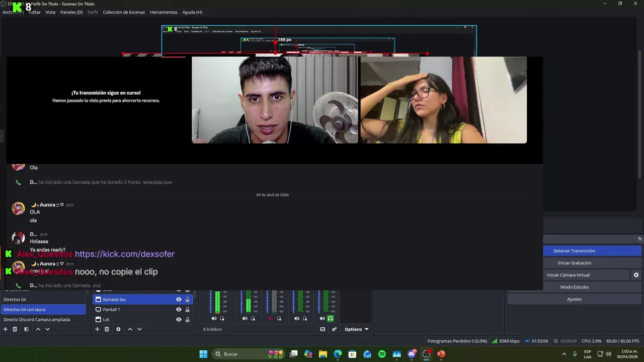The width and height of the screenshot is (644, 362).
Task: Add a new scene with the plus icon
Action: [x=6, y=329]
